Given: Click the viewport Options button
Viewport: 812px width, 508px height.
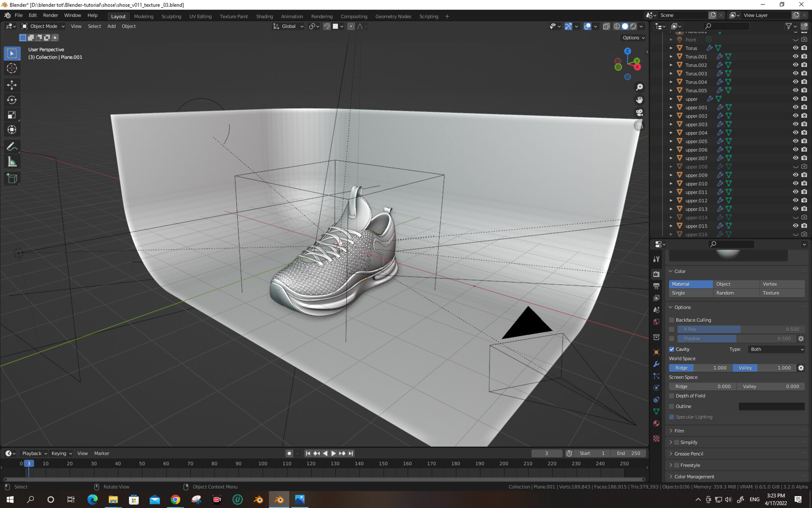Looking at the screenshot, I should pos(633,37).
